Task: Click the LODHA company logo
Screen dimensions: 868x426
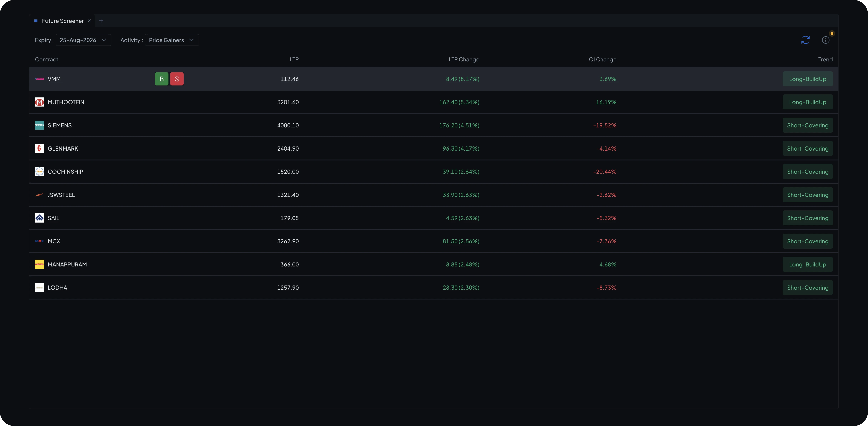Action: click(x=39, y=288)
